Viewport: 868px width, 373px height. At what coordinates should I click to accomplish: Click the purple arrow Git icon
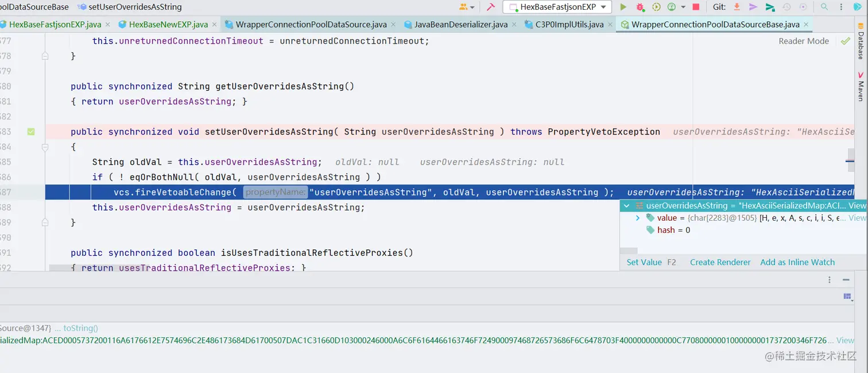[x=754, y=7]
